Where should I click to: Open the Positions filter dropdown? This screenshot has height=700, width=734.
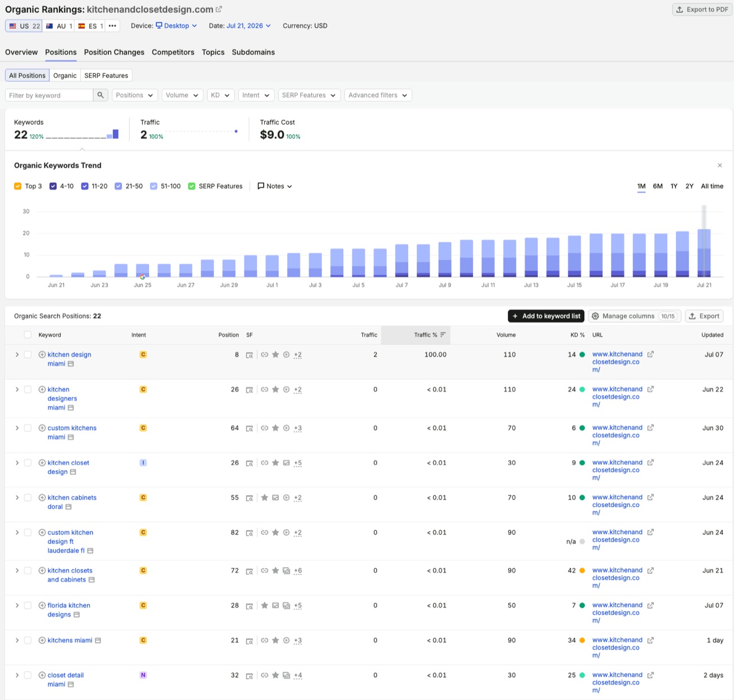click(135, 95)
